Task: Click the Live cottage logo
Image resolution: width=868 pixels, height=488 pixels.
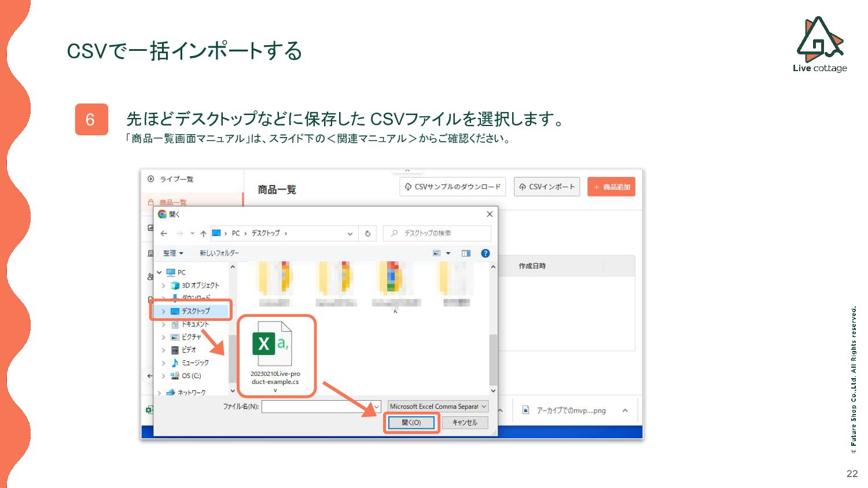Action: pyautogui.click(x=819, y=45)
